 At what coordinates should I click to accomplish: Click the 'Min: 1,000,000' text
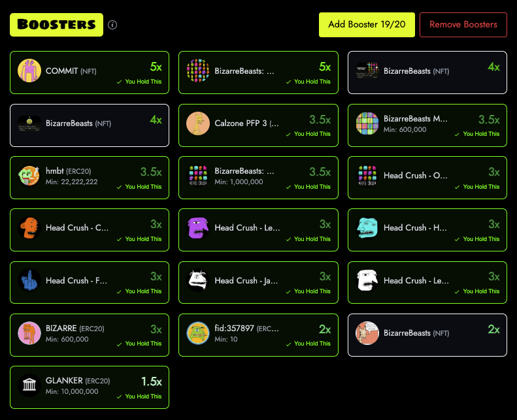click(239, 182)
